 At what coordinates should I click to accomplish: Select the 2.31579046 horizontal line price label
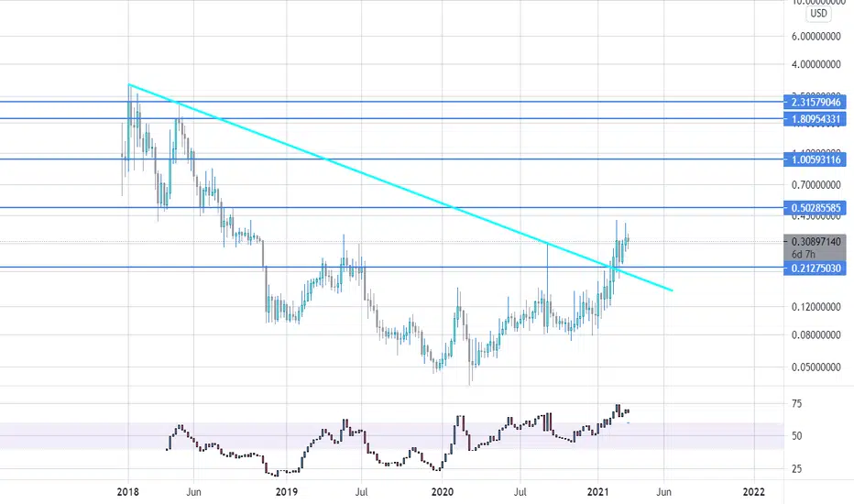pyautogui.click(x=815, y=102)
